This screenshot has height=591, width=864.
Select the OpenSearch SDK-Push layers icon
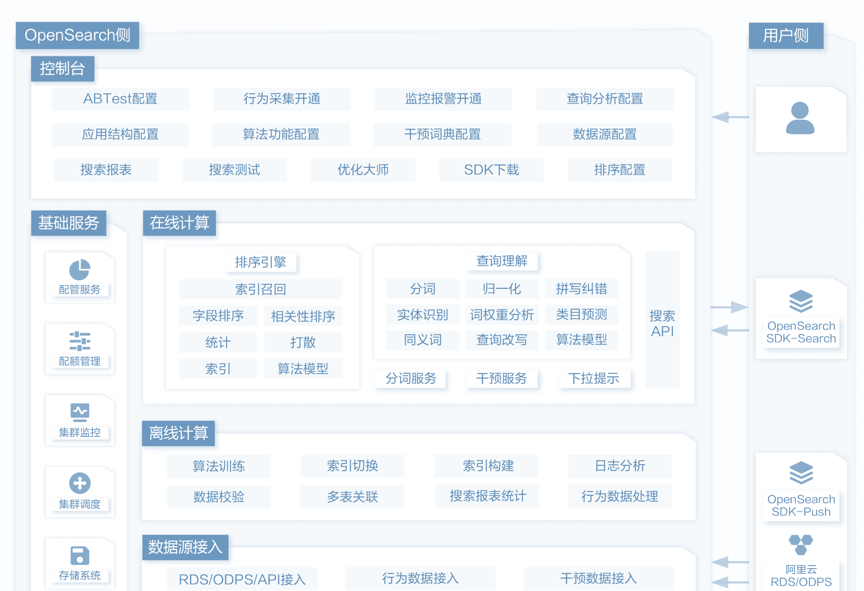tap(801, 473)
